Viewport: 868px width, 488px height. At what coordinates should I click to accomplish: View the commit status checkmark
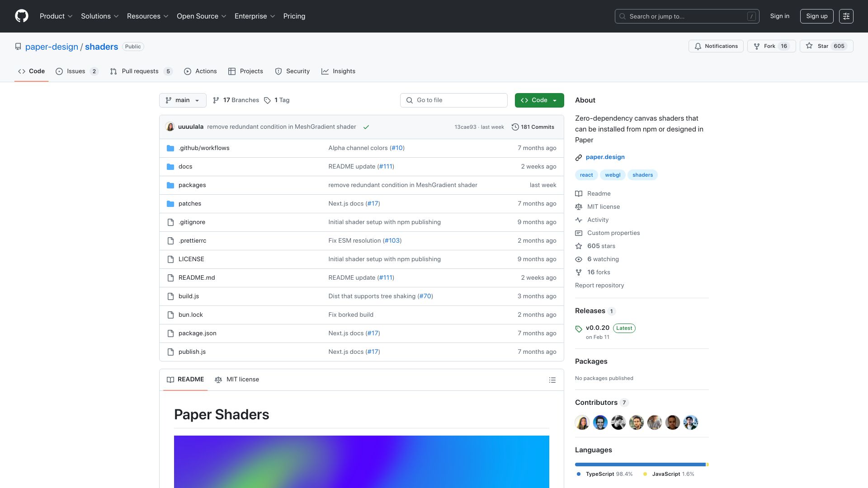366,127
